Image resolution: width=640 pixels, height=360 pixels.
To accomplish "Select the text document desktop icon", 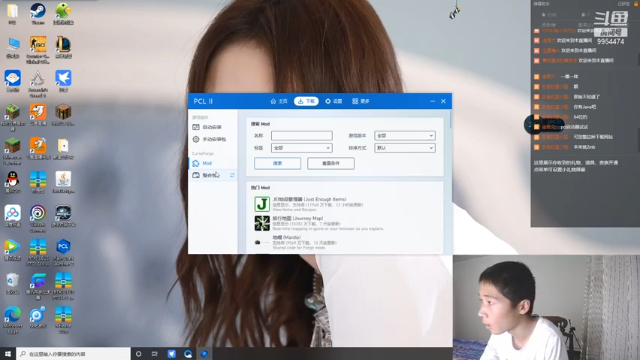I will tap(63, 149).
